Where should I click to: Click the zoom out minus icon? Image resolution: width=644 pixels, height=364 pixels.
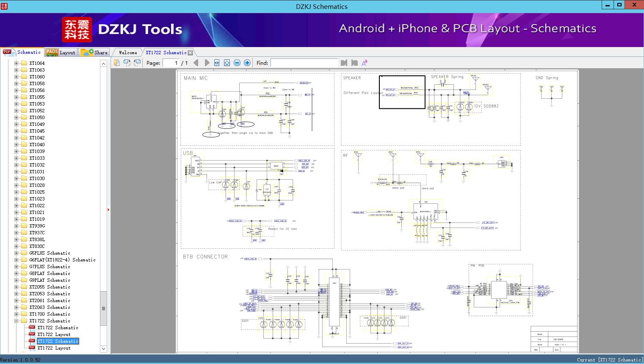(x=237, y=63)
